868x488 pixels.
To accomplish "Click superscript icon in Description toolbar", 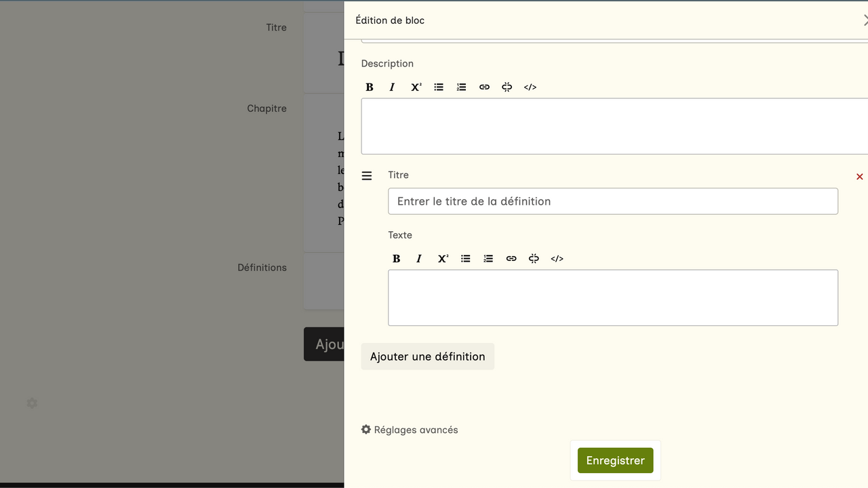I will pyautogui.click(x=416, y=87).
